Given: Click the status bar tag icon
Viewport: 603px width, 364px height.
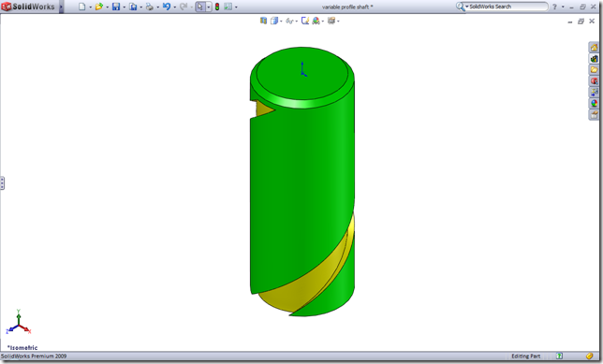Looking at the screenshot, I should pyautogui.click(x=590, y=357).
